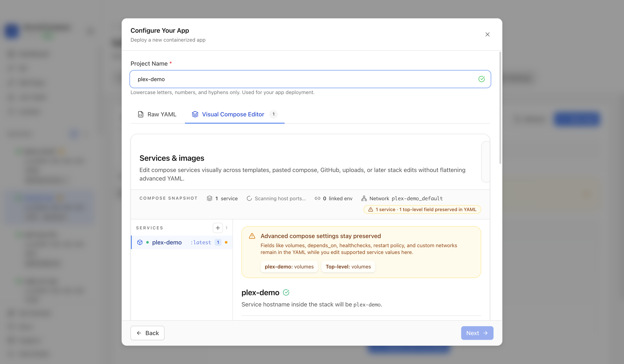
Task: Click the Top-level: volumes chip
Action: (x=348, y=267)
